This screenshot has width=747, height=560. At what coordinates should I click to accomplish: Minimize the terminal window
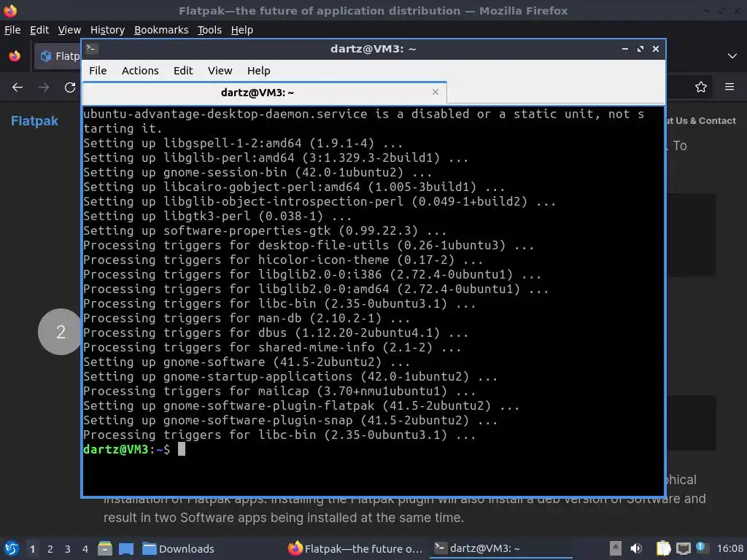(625, 49)
